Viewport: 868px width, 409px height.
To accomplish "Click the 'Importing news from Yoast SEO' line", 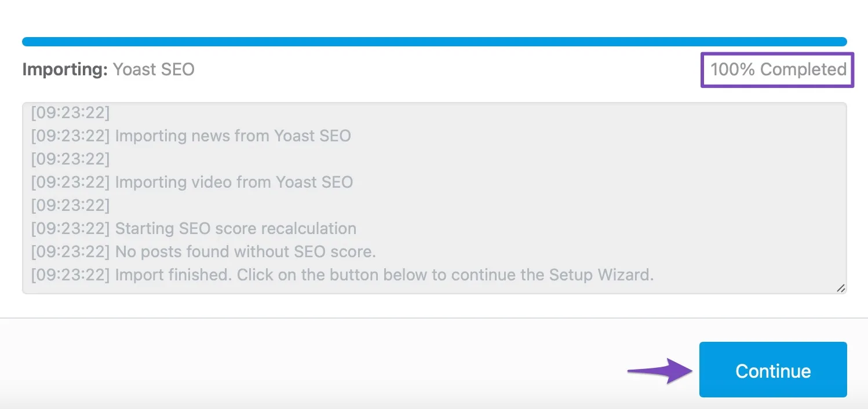I will pos(191,136).
